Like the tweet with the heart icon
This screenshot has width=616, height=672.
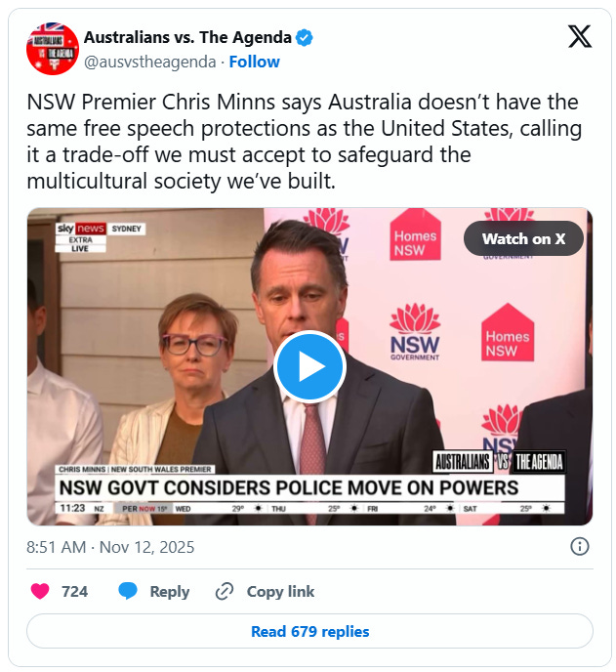[x=40, y=592]
